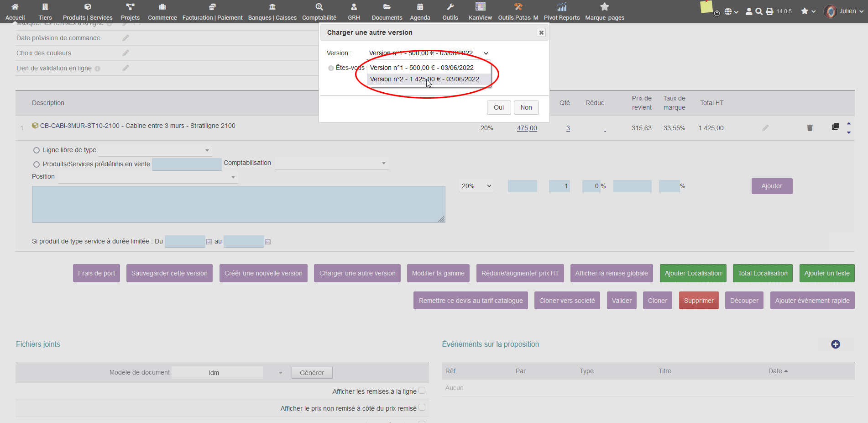
Task: Edit the Choix des couleurs field
Action: click(x=125, y=53)
